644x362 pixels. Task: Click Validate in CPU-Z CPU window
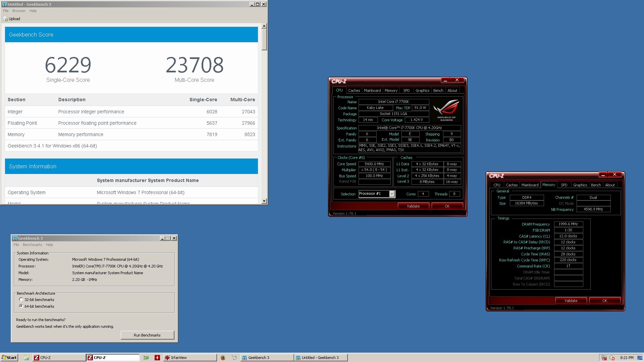(x=413, y=206)
